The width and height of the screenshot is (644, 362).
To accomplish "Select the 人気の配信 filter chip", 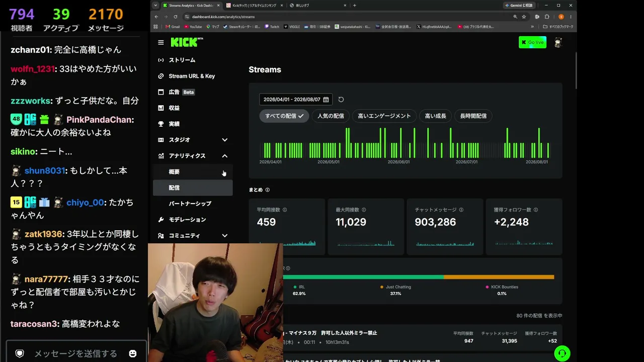I will 331,116.
